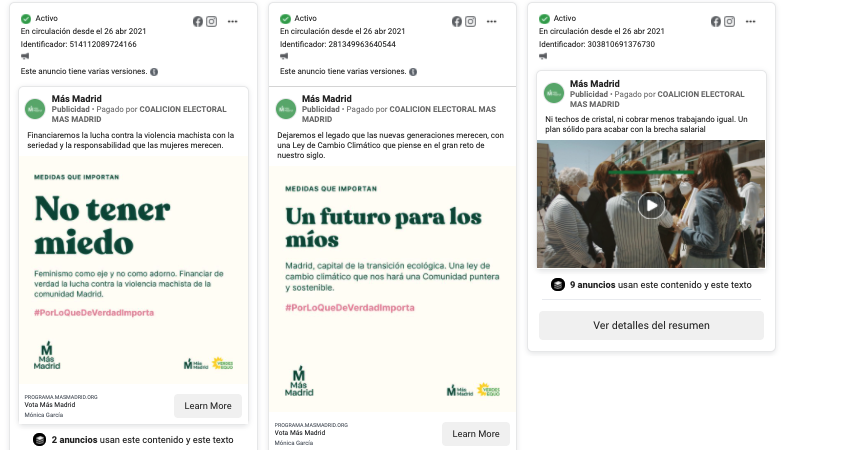The image size is (863, 450).
Task: Click 'Este anuncio tiene varias versiones' on second ad
Action: [343, 71]
